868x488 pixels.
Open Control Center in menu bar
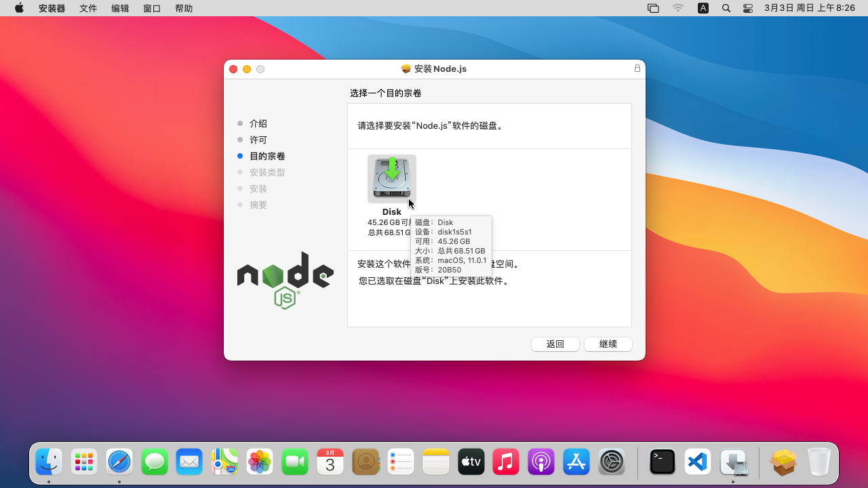click(748, 8)
